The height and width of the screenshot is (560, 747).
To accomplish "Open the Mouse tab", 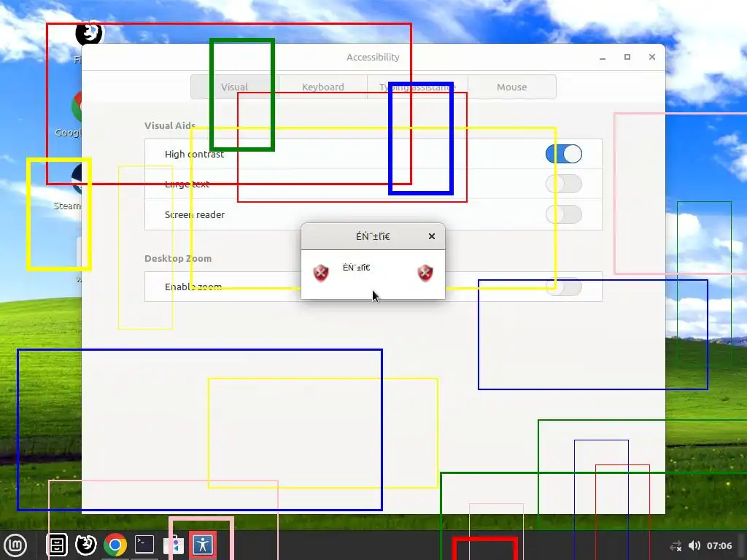I will 511,87.
